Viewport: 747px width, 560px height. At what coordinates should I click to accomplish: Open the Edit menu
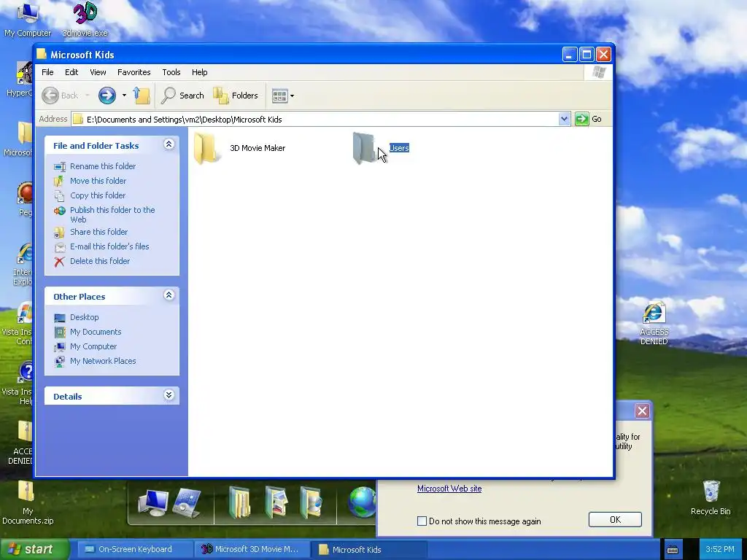(x=71, y=72)
